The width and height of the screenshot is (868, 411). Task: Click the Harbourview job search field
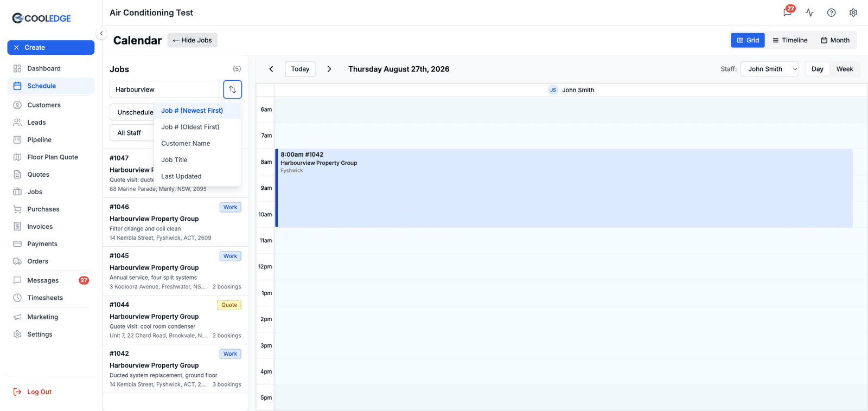pos(165,89)
